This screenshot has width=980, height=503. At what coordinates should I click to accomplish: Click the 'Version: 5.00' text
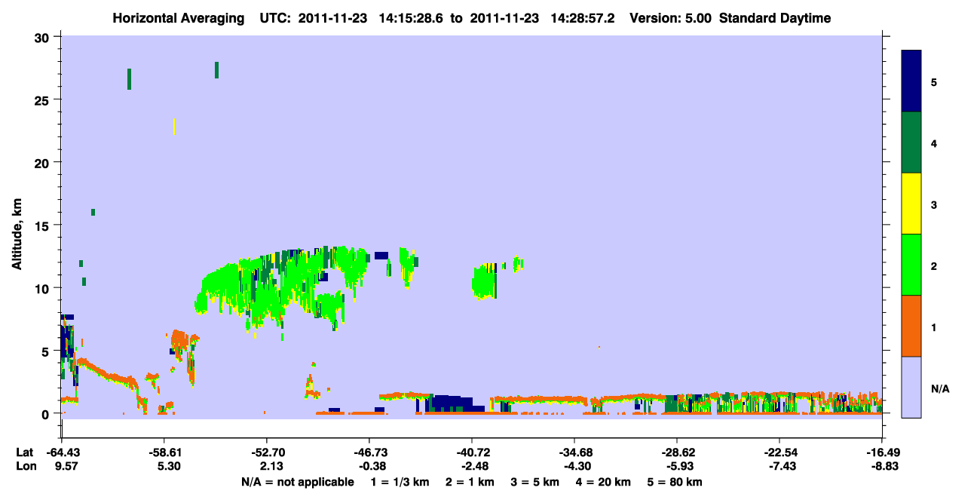coord(671,18)
